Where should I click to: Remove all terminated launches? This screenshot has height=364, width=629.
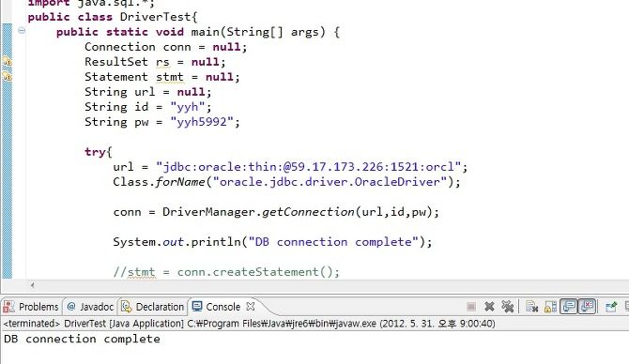508,307
